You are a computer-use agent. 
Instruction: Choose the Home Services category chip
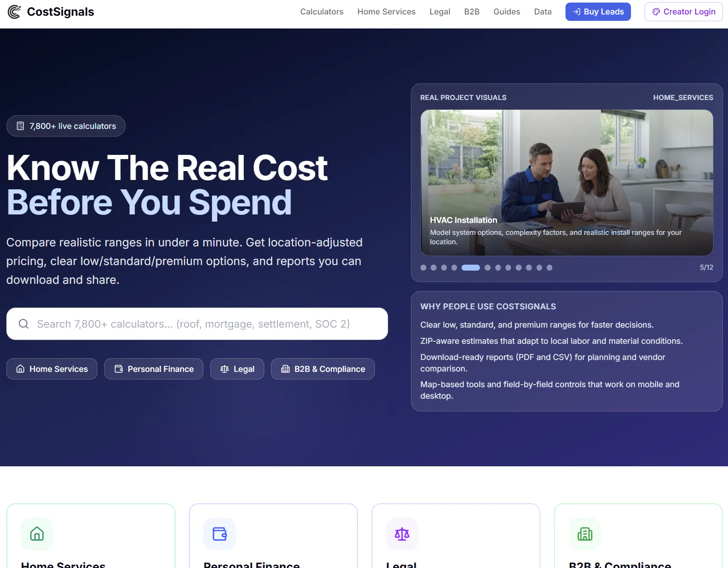(52, 369)
